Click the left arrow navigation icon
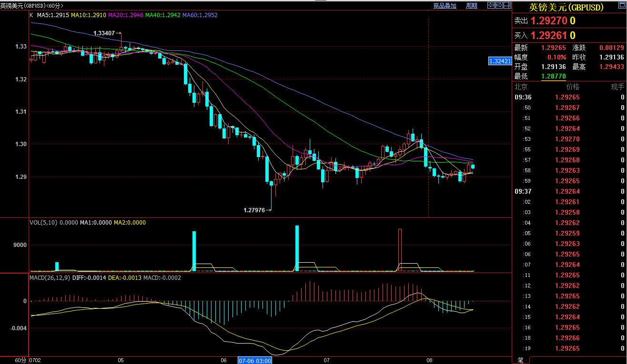 (491, 6)
